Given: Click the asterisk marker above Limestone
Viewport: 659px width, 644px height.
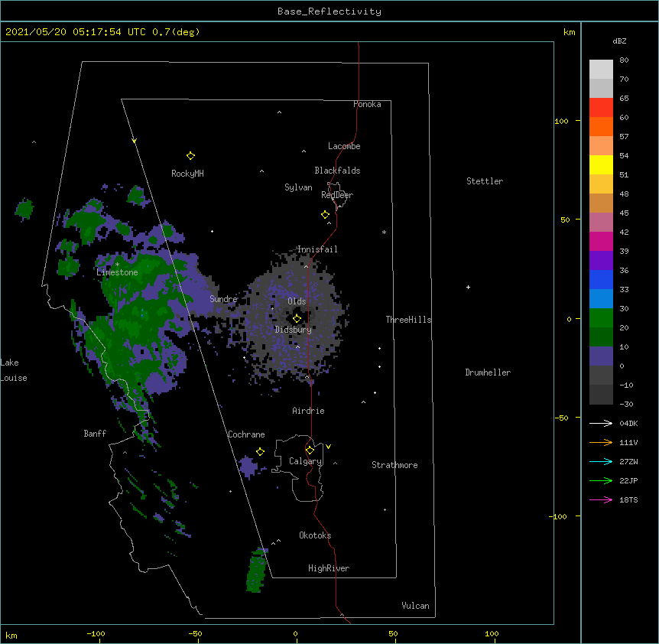Looking at the screenshot, I should pos(117,265).
